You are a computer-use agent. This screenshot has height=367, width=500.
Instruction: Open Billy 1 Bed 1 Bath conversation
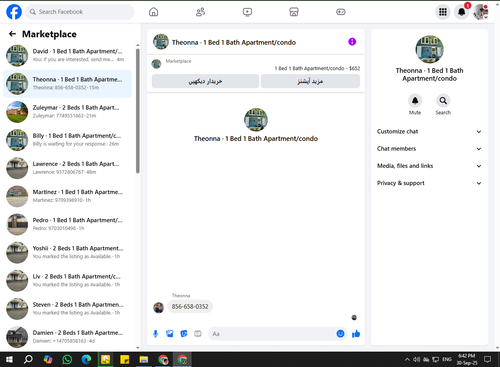coord(67,140)
